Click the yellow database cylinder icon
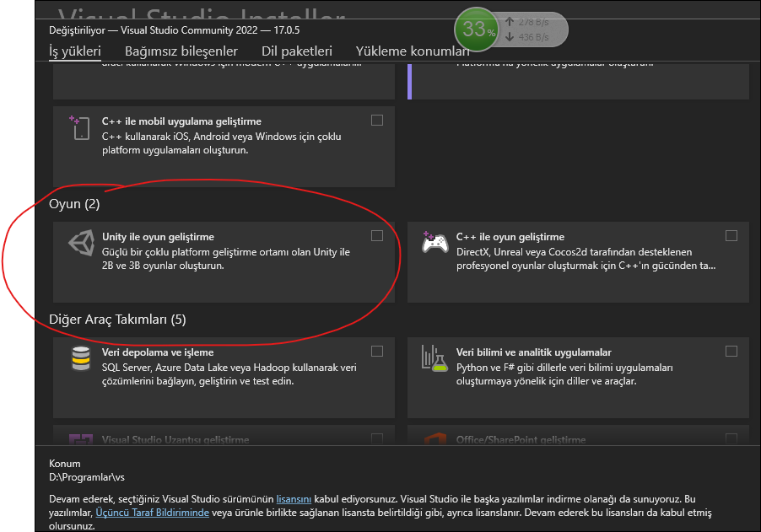The width and height of the screenshot is (761, 532). click(x=81, y=359)
